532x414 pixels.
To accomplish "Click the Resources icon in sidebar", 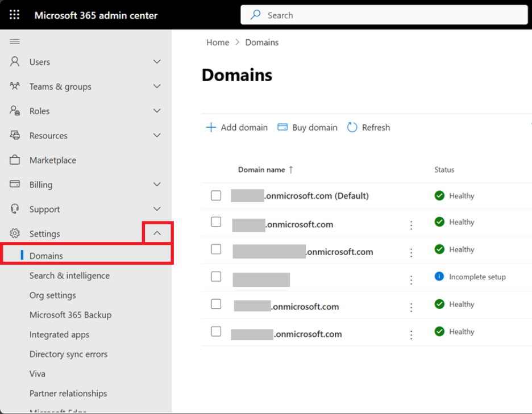I will (15, 135).
